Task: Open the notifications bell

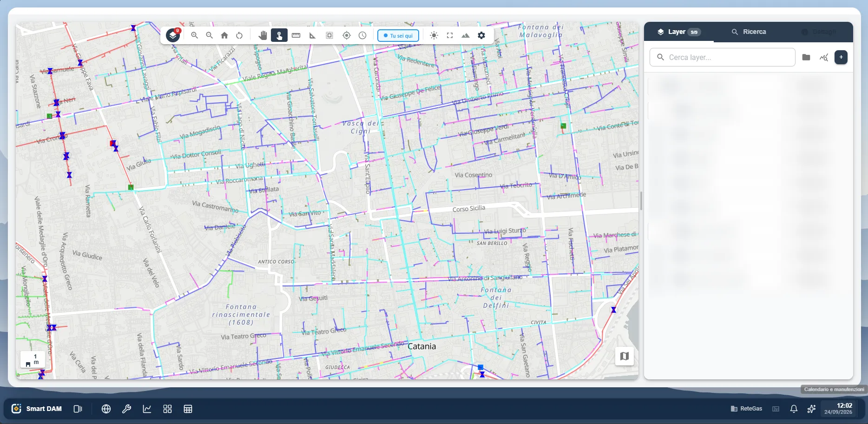Action: [x=794, y=409]
